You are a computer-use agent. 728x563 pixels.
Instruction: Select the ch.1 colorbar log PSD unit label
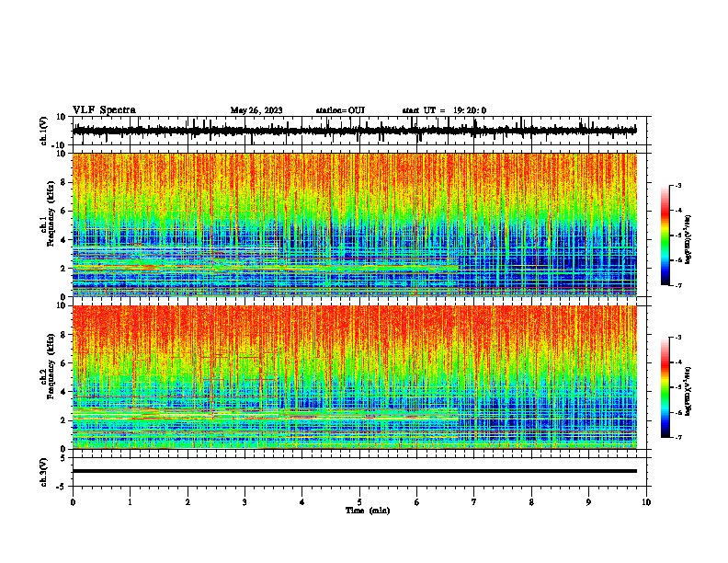coord(688,240)
